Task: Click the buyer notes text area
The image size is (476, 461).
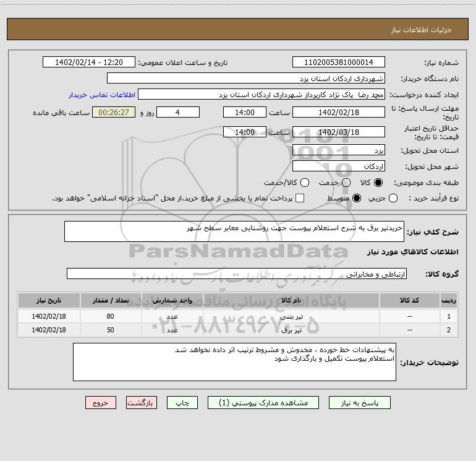Action: pyautogui.click(x=234, y=362)
